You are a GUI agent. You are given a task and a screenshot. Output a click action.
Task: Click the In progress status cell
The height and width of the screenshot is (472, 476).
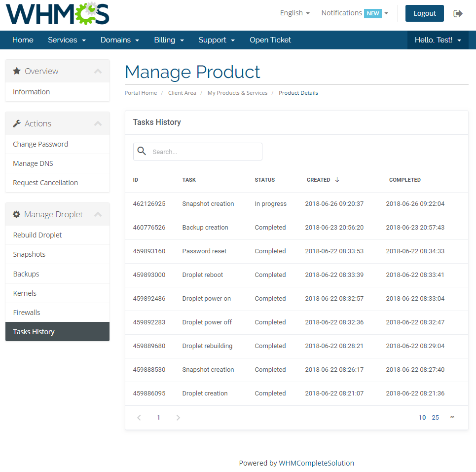coord(270,203)
